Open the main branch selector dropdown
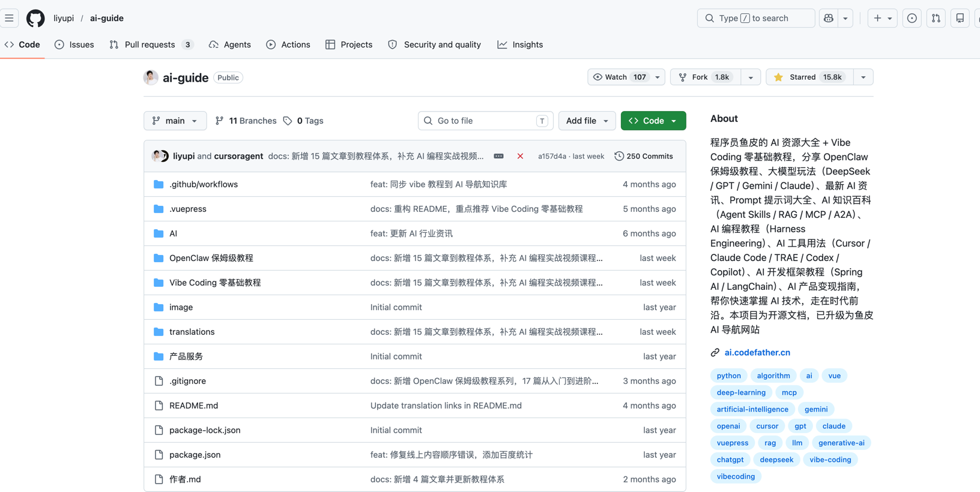Viewport: 980px width, 492px height. 175,121
